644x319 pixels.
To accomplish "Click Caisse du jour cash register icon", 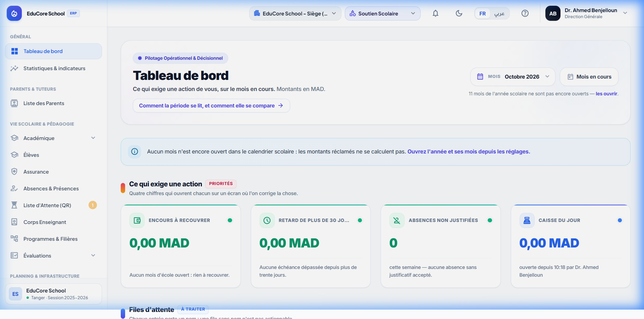I will click(x=527, y=220).
